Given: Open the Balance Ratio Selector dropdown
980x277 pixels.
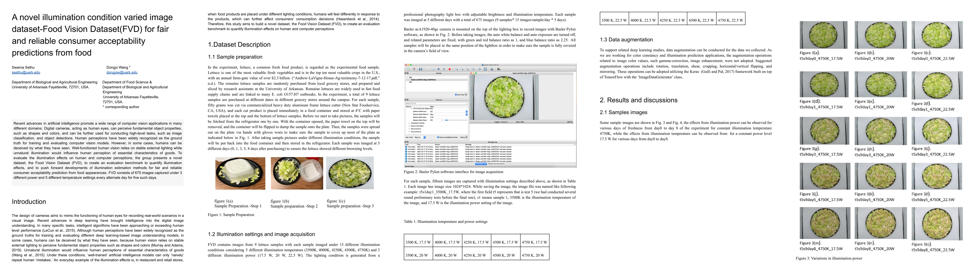Looking at the screenshot, I should [x=449, y=114].
